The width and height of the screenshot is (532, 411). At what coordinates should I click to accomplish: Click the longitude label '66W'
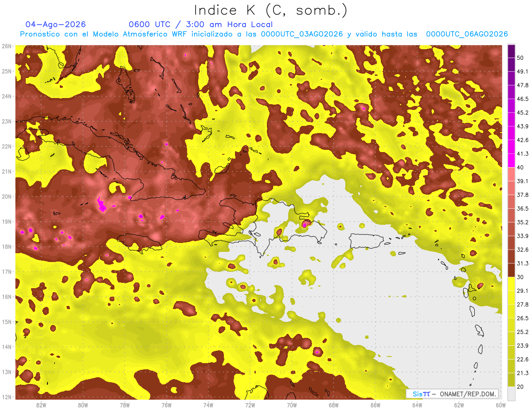click(375, 405)
